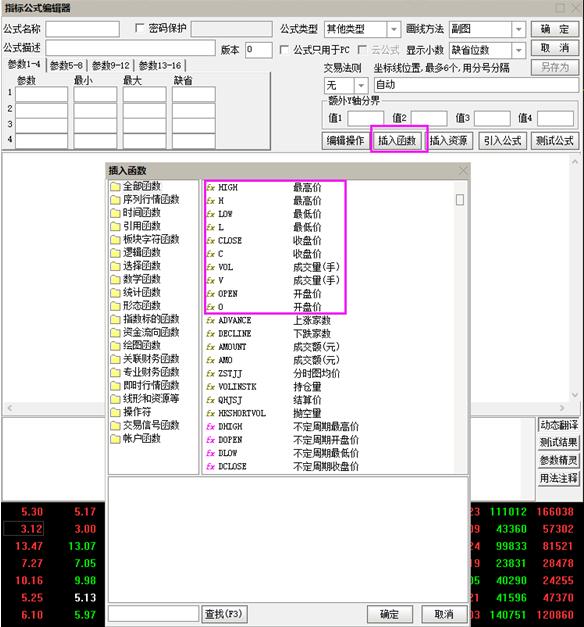The height and width of the screenshot is (627, 584).
Task: Click the 测试公式 button
Action: point(555,141)
